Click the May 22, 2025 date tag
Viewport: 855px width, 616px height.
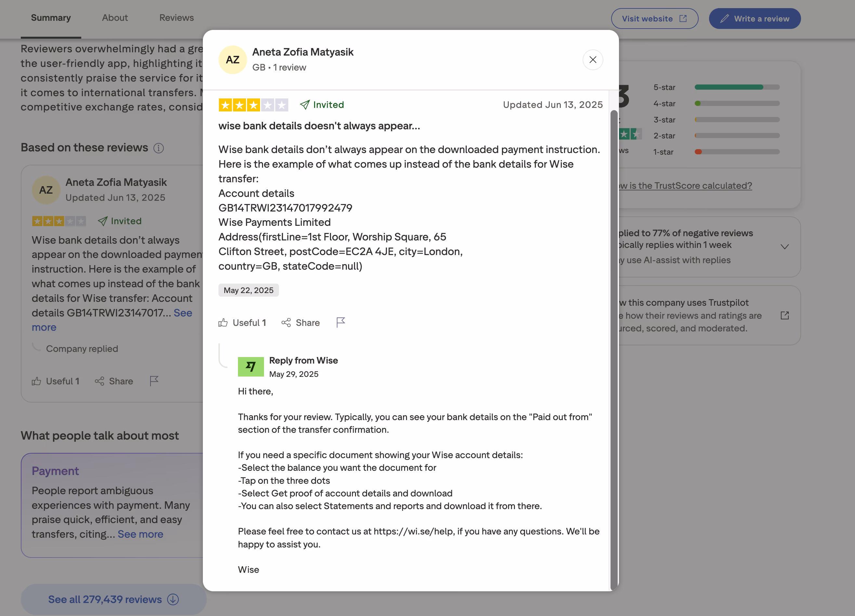coord(248,290)
